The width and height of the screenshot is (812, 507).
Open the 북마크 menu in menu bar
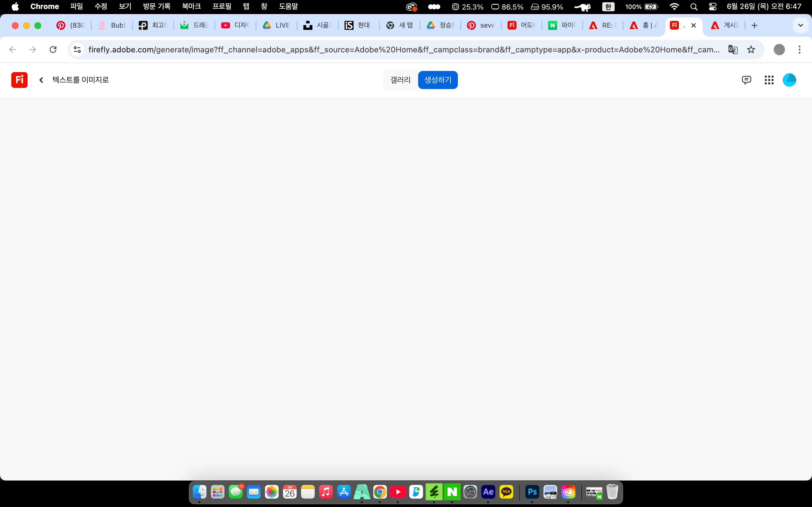pos(191,6)
